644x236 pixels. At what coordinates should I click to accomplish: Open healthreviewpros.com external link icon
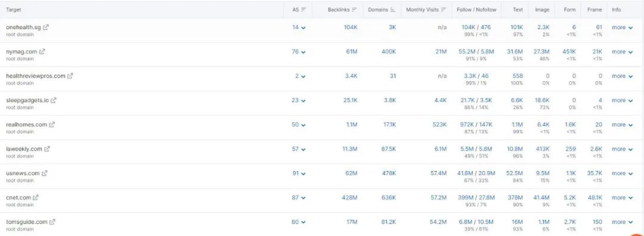[70, 76]
